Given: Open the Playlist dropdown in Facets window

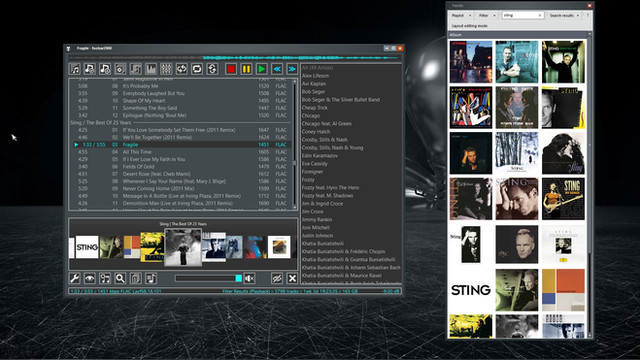Looking at the screenshot, I should (x=461, y=15).
